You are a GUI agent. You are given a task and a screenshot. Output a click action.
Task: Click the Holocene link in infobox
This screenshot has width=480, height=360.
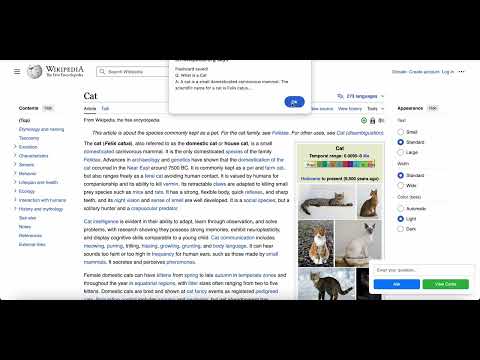311,179
